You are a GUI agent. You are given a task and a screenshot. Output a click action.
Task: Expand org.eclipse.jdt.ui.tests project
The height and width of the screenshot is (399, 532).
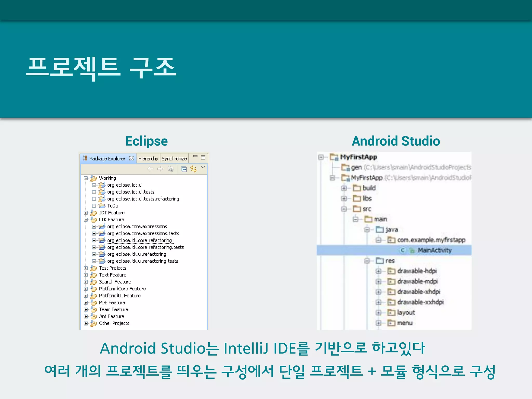coord(94,192)
